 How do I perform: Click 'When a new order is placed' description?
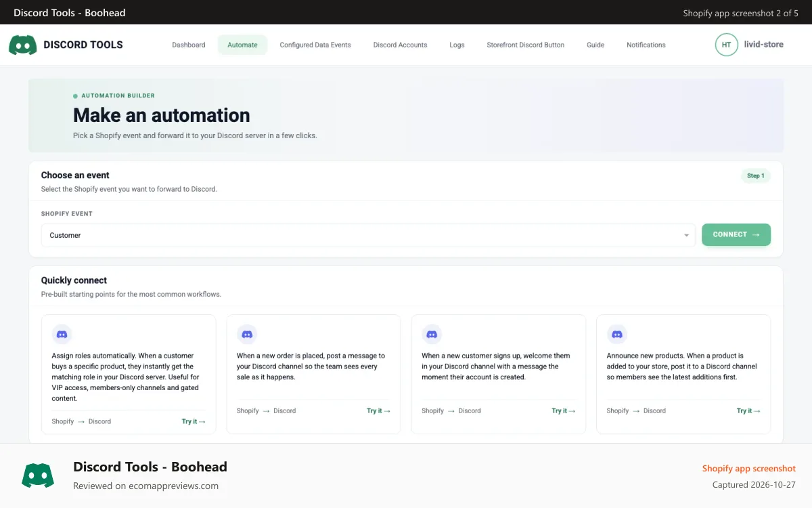click(x=311, y=366)
